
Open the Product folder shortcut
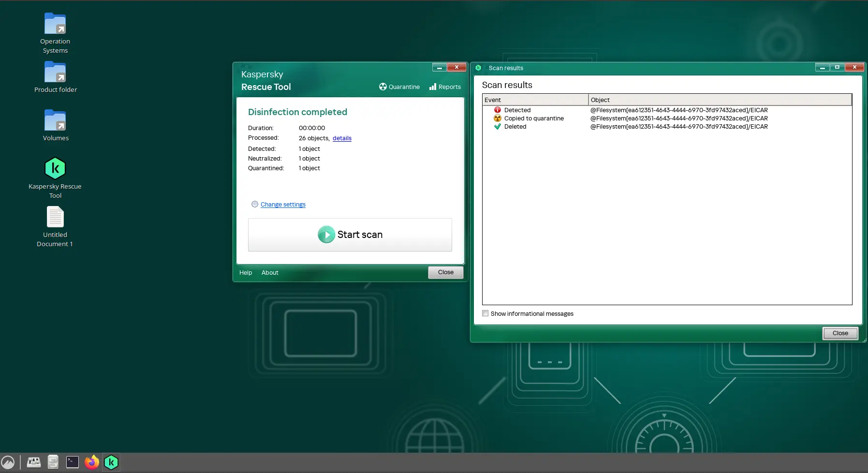[x=55, y=73]
